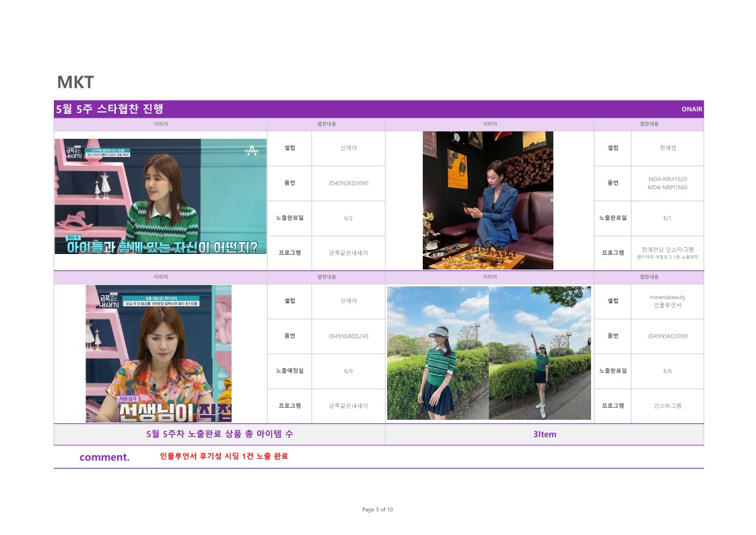Click the summary text 5월 5주차 노출완료 상품 총 아이템 수
The image size is (756, 535).
click(x=219, y=434)
